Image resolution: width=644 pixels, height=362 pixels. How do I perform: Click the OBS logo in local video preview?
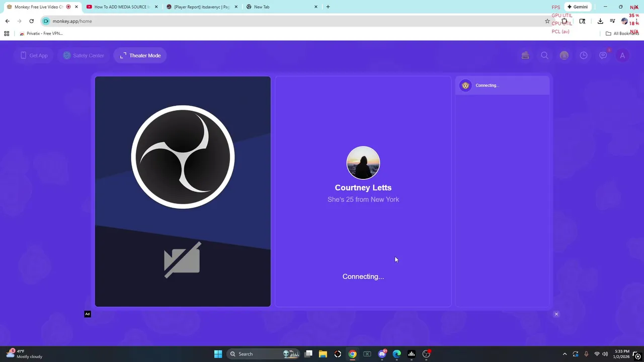[183, 157]
